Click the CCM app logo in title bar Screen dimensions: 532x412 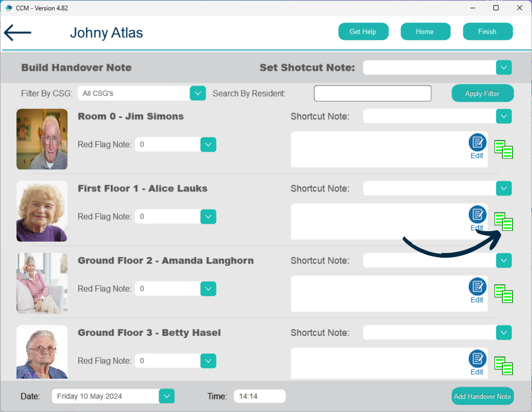9,8
